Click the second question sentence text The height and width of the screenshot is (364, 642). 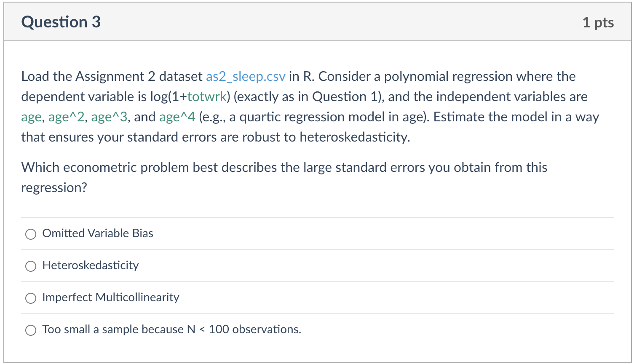click(x=284, y=177)
